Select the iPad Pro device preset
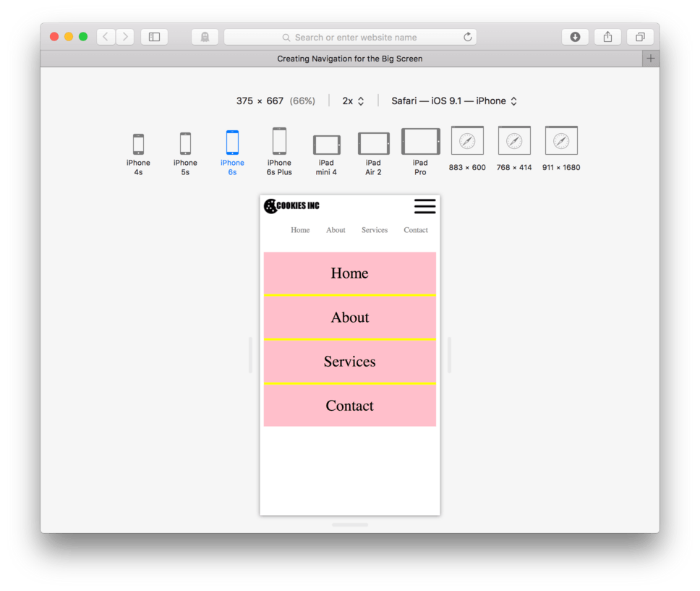Viewport: 700px width, 591px height. (x=420, y=152)
